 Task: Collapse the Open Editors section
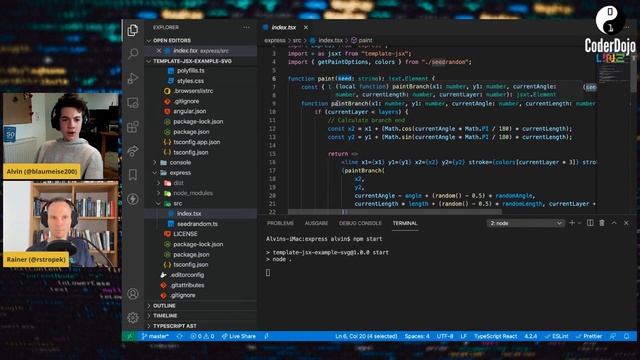point(171,40)
